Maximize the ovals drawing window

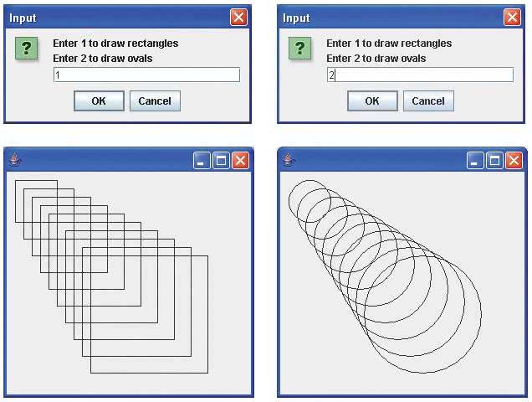(494, 161)
